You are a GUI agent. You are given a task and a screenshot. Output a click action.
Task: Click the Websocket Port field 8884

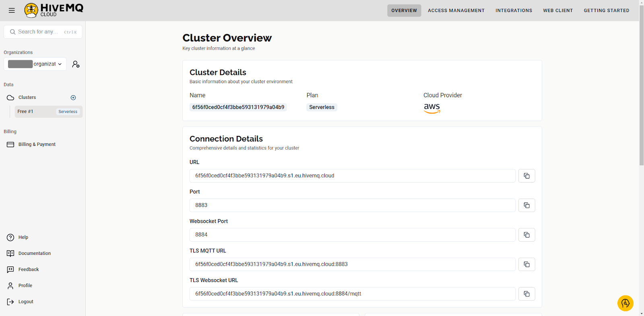(x=352, y=235)
